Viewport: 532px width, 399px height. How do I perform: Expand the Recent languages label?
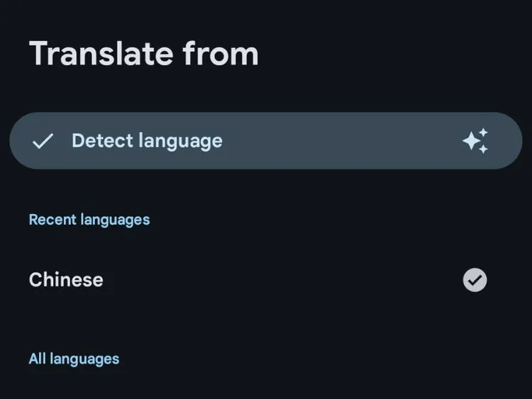click(x=89, y=220)
